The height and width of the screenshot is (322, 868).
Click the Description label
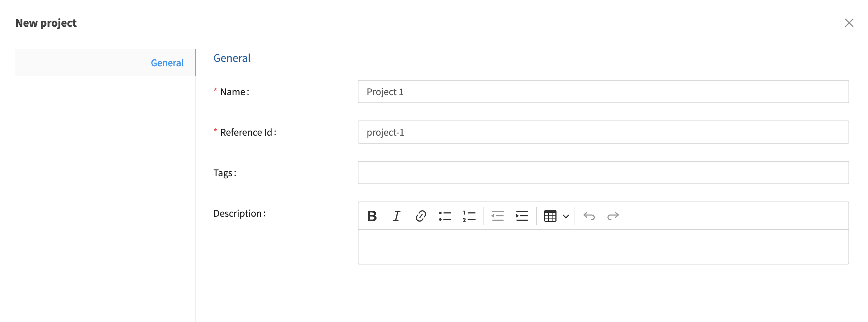pyautogui.click(x=240, y=213)
